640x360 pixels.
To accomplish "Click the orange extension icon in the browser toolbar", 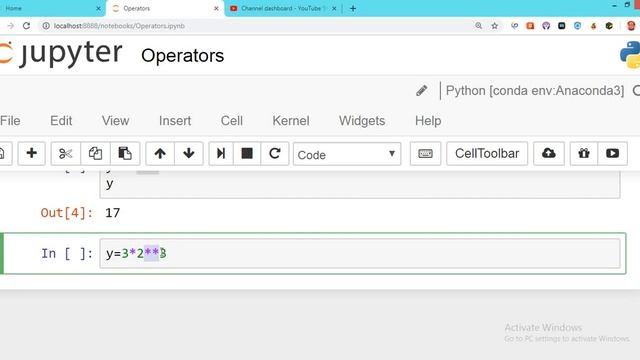I will [x=530, y=26].
